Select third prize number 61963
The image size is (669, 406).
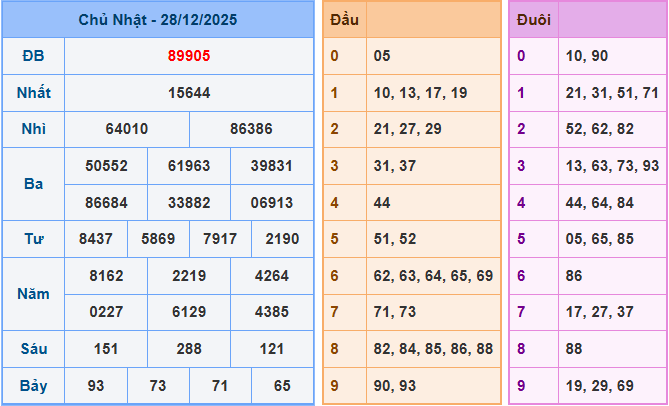189,166
